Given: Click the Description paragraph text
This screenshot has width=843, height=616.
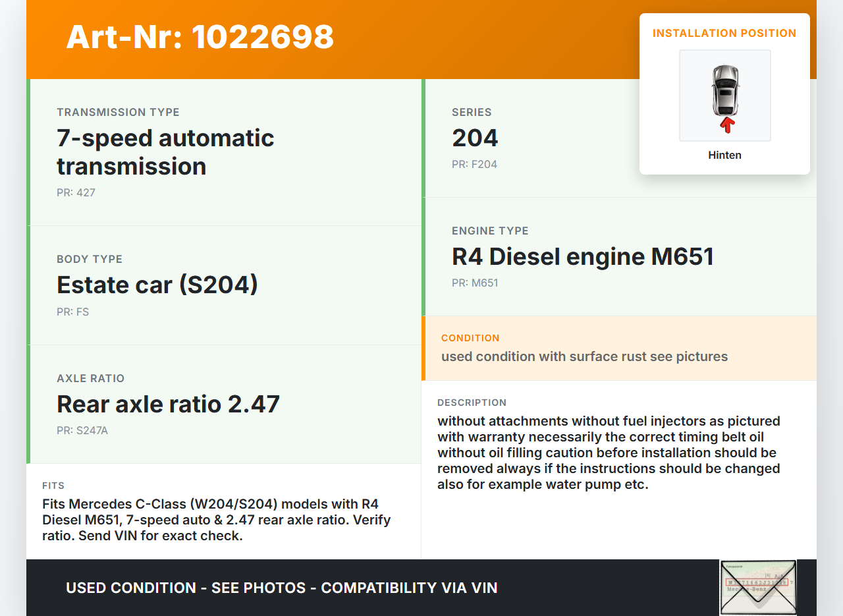Looking at the screenshot, I should click(x=609, y=453).
